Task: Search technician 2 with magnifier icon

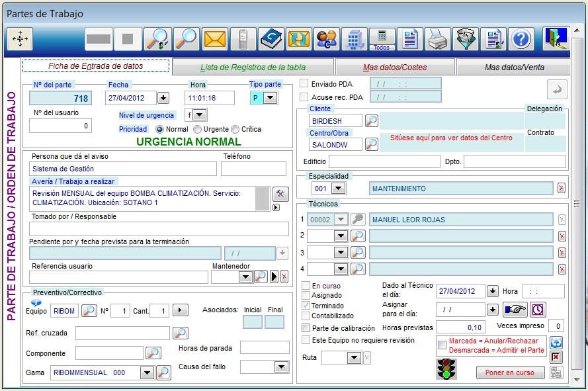Action: click(x=358, y=236)
